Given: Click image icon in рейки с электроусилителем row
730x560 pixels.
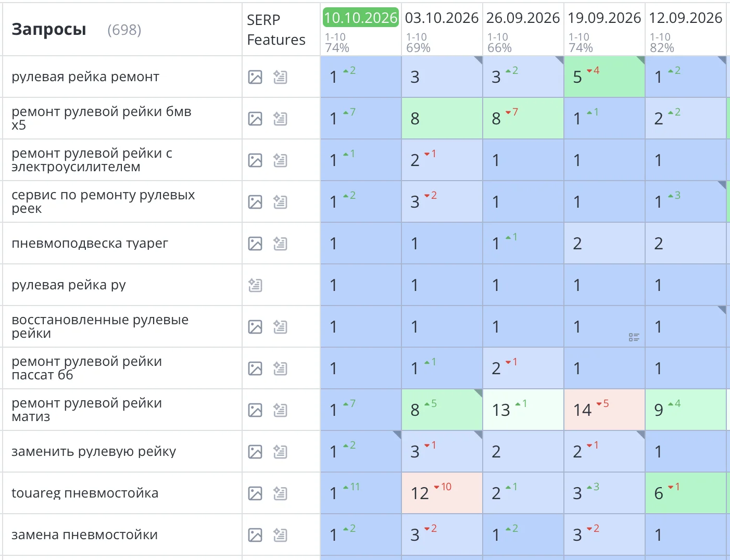Looking at the screenshot, I should coord(255,160).
